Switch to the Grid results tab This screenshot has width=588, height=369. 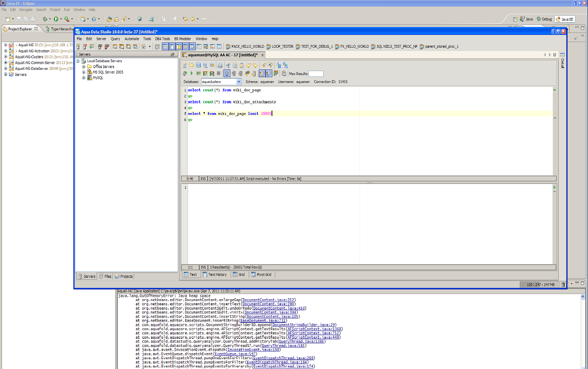pyautogui.click(x=239, y=275)
